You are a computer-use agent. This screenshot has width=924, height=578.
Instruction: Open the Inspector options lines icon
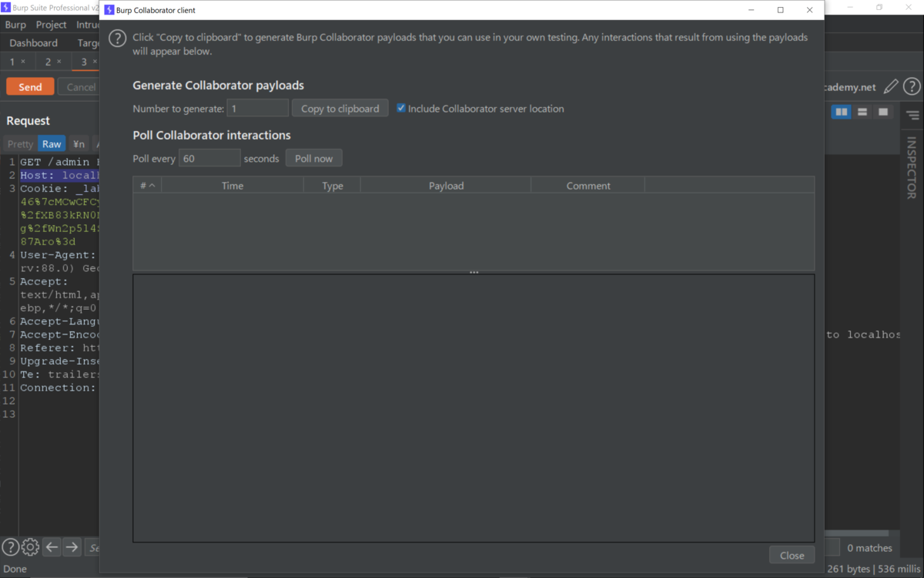(912, 116)
